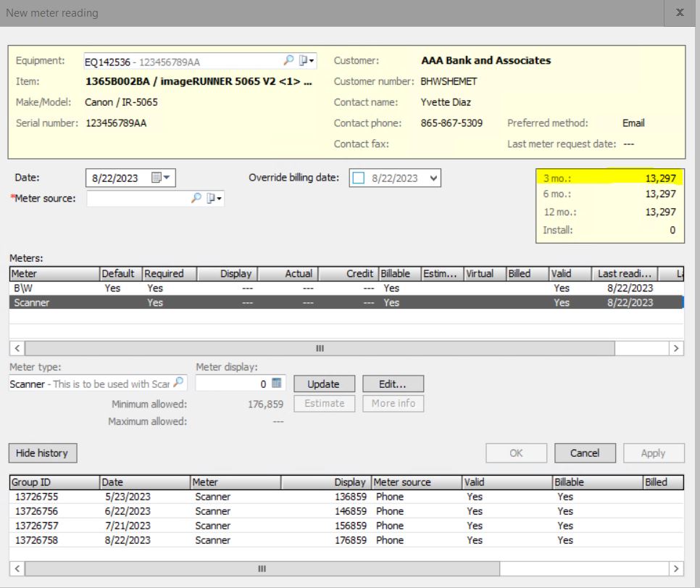The height and width of the screenshot is (588, 700).
Task: Click the 176859 display value in history
Action: point(351,540)
